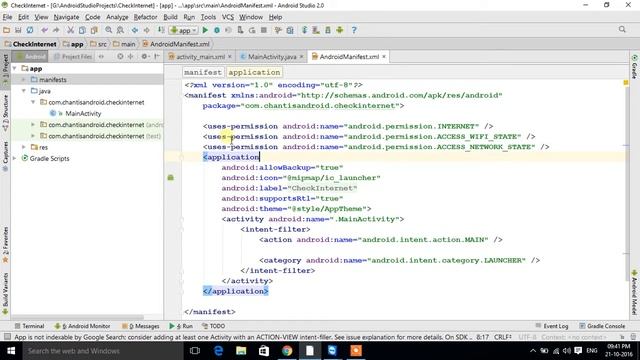Open Android Device Monitor robot icon
This screenshot has width=640, height=360.
pos(340,30)
